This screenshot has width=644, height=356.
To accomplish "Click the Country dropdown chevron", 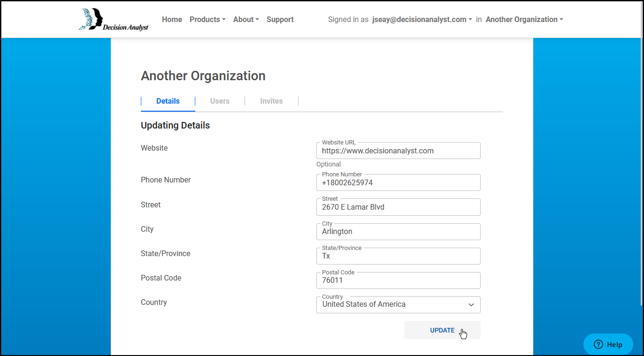I will pyautogui.click(x=471, y=304).
